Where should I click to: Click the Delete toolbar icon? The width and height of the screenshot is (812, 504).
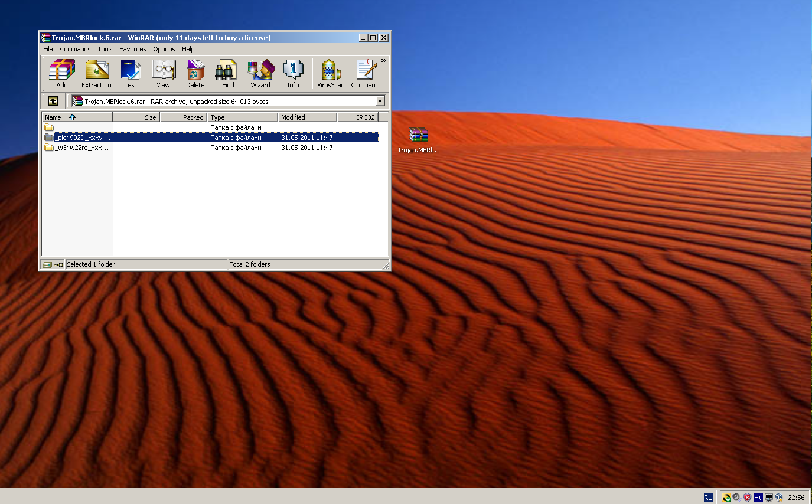195,74
